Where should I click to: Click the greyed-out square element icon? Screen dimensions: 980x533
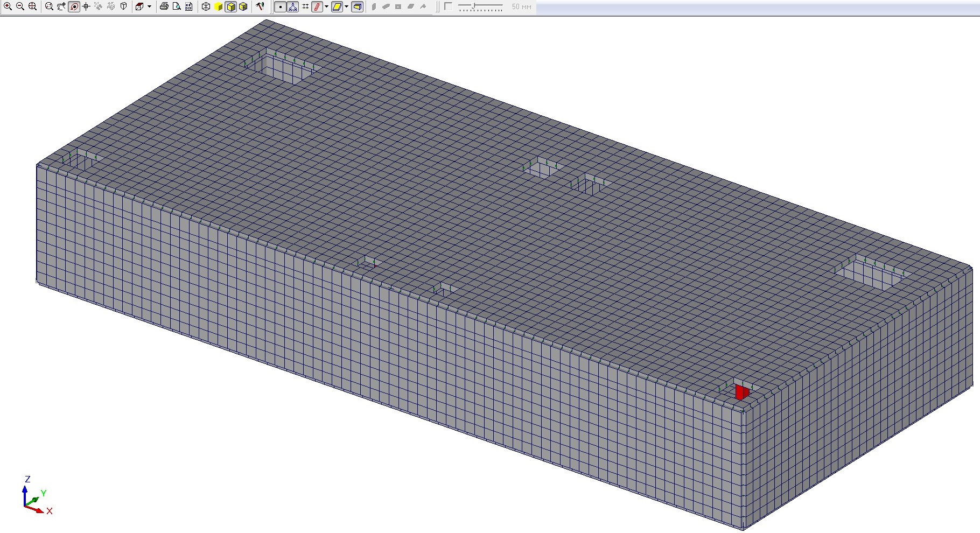coord(398,6)
